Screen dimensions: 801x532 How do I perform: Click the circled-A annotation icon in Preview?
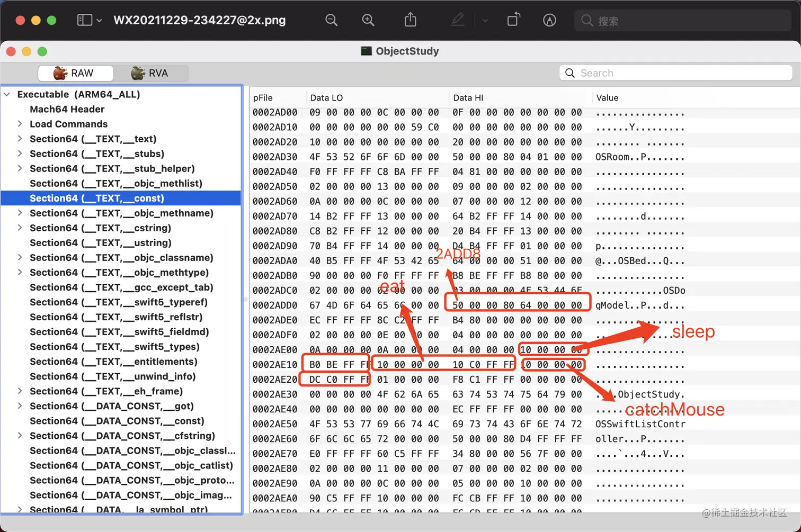[549, 20]
